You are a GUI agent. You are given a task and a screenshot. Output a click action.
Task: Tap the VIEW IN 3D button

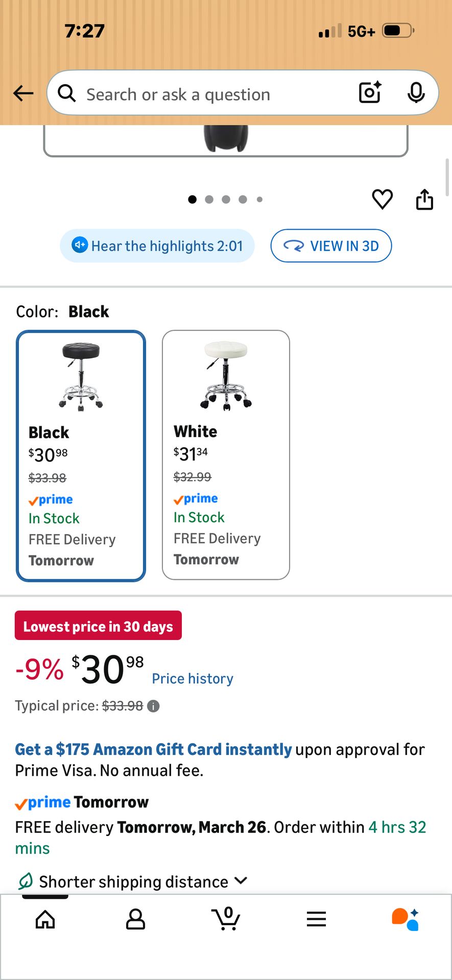pyautogui.click(x=331, y=246)
